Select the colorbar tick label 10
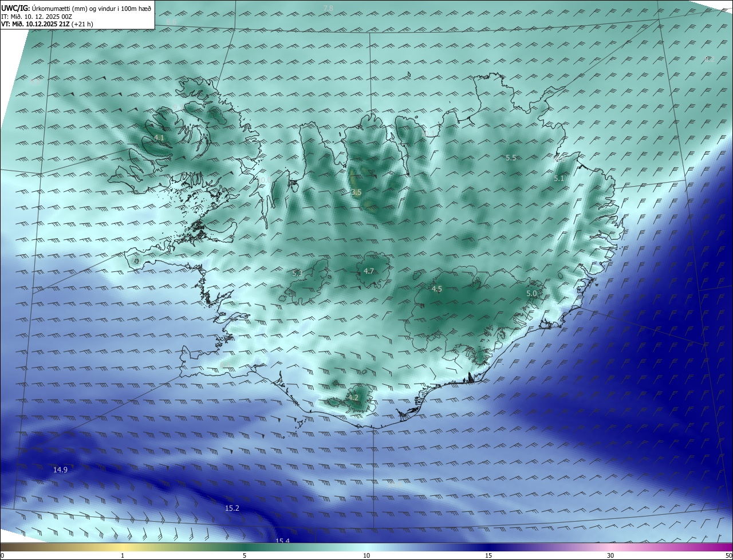The width and height of the screenshot is (733, 560). pyautogui.click(x=366, y=556)
